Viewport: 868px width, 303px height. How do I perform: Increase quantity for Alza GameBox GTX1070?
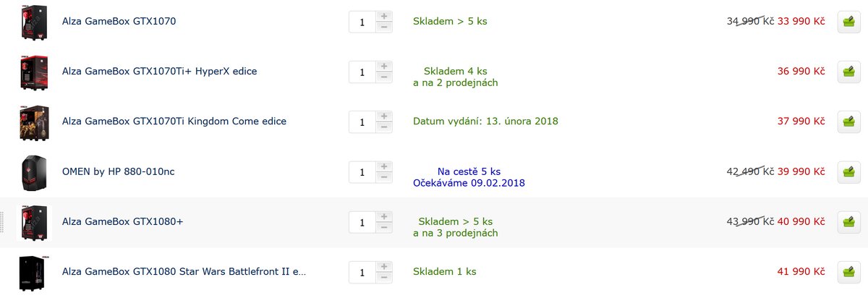coord(384,16)
